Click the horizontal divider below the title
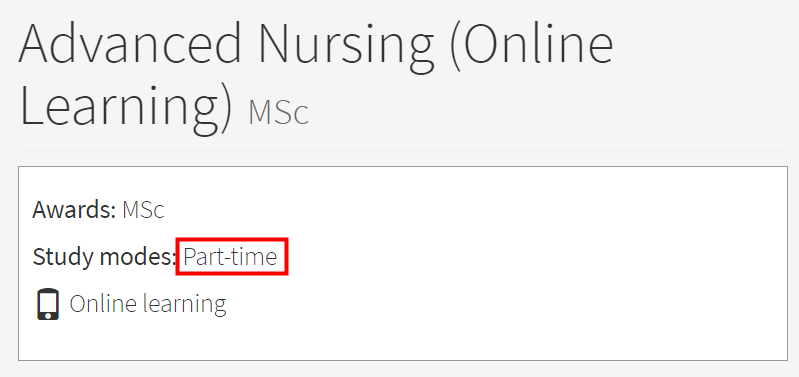The width and height of the screenshot is (799, 377). coord(403,150)
